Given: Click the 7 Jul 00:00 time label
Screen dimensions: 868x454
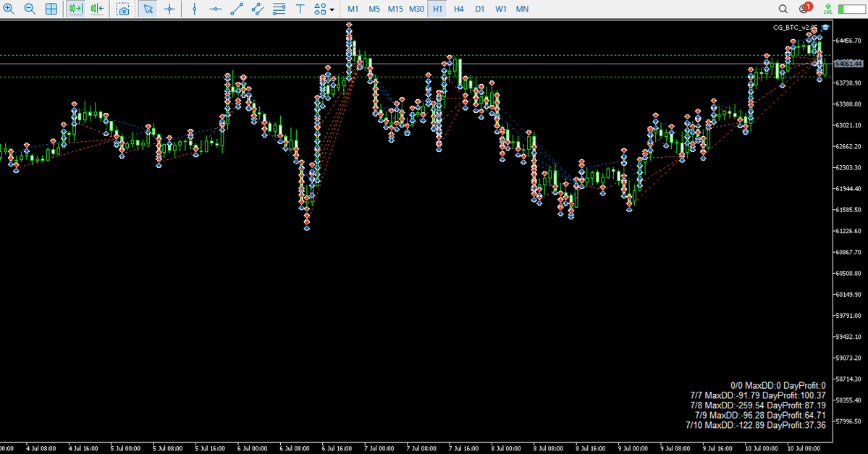Looking at the screenshot, I should point(379,448).
